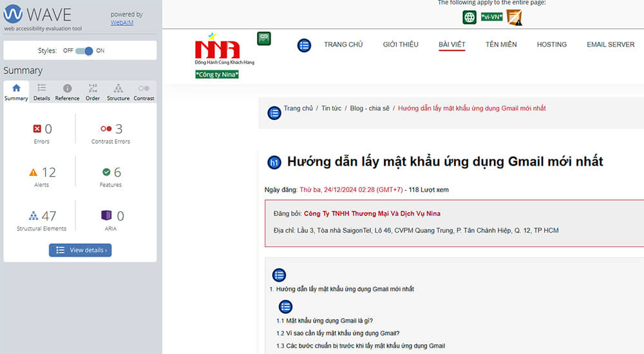Click the Structural Elements icon

click(33, 215)
